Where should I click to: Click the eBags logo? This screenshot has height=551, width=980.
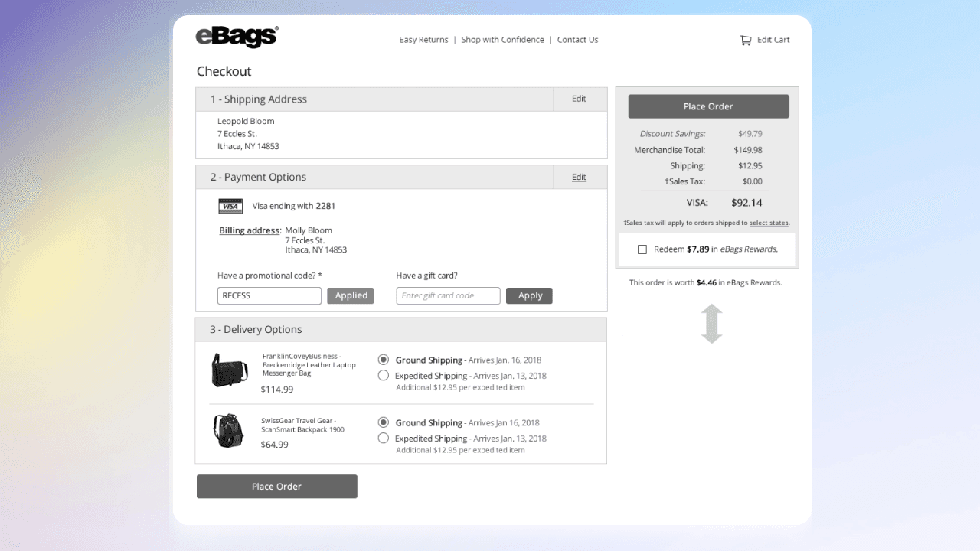(237, 37)
